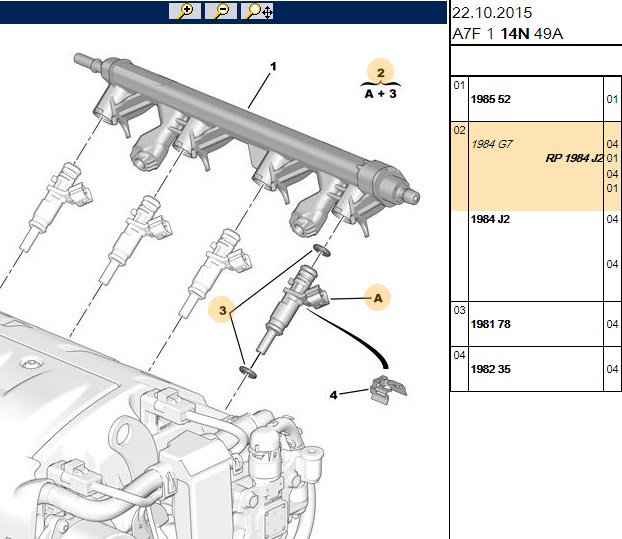Click row index 02 in parts table
The height and width of the screenshot is (539, 622).
[x=459, y=130]
